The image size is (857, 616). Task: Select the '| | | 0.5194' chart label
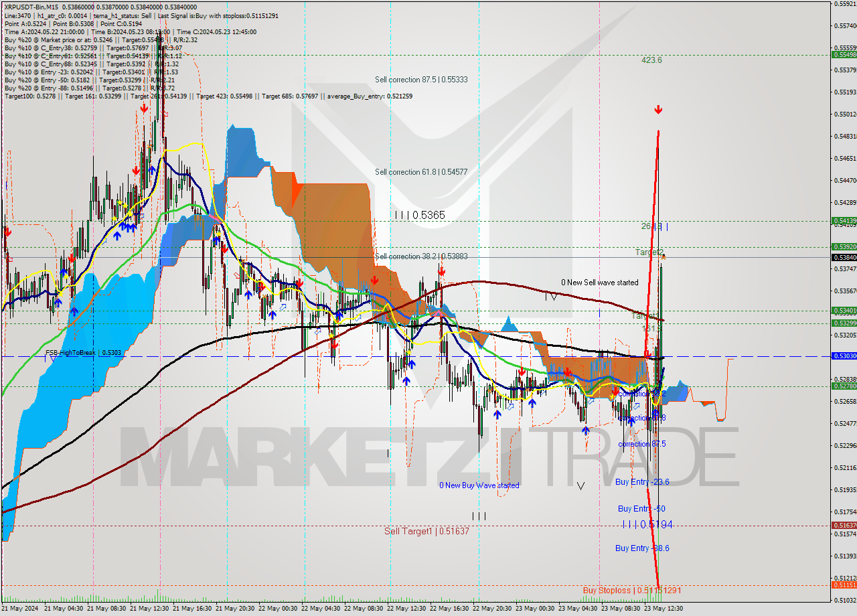click(x=647, y=524)
